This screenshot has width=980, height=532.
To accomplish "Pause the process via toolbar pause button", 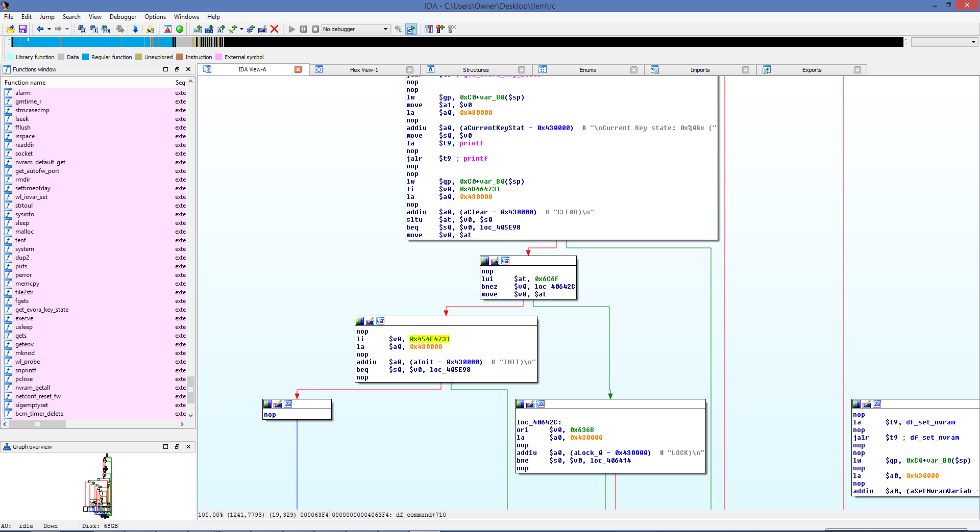I will tap(304, 29).
